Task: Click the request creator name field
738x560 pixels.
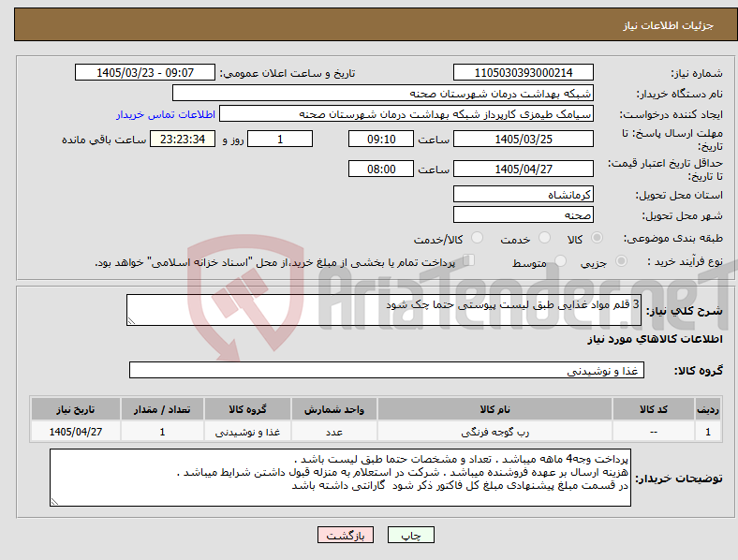Action: [x=406, y=114]
